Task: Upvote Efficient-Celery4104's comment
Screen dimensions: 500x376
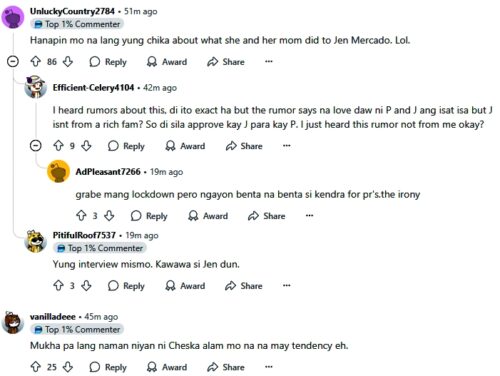Action: click(x=58, y=146)
